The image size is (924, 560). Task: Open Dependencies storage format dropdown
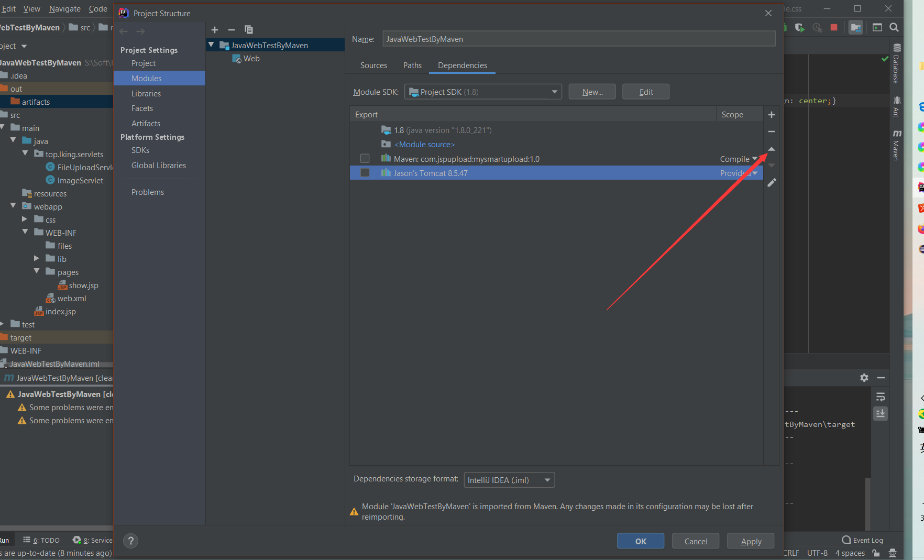509,480
